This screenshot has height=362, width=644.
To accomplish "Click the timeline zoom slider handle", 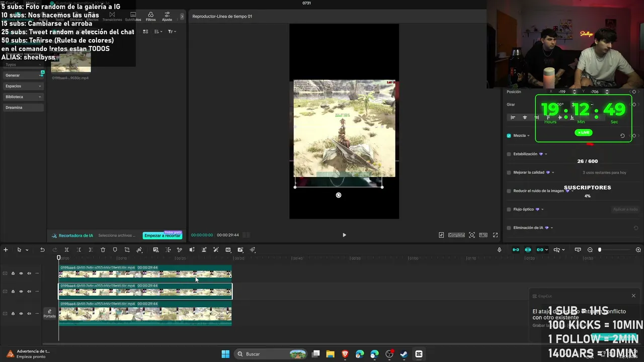I will click(599, 250).
